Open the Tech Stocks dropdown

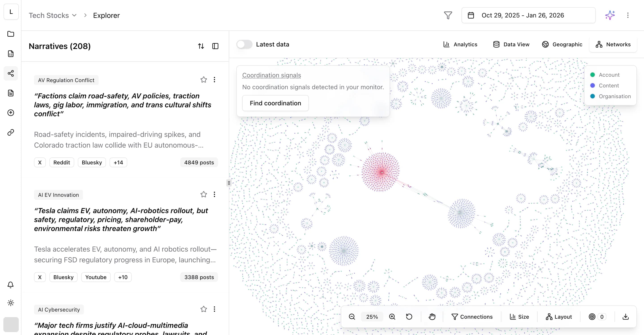click(x=53, y=15)
